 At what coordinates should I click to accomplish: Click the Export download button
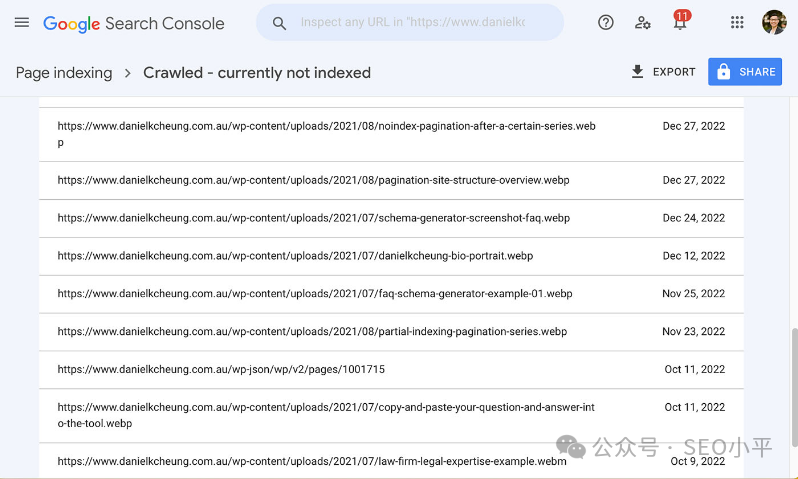click(663, 72)
